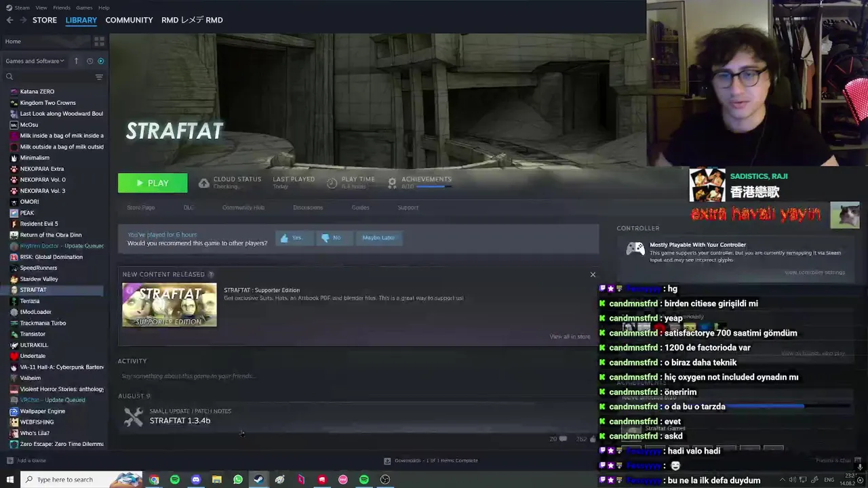The image size is (868, 488).
Task: Open the Downloads status bar
Action: coord(431,461)
